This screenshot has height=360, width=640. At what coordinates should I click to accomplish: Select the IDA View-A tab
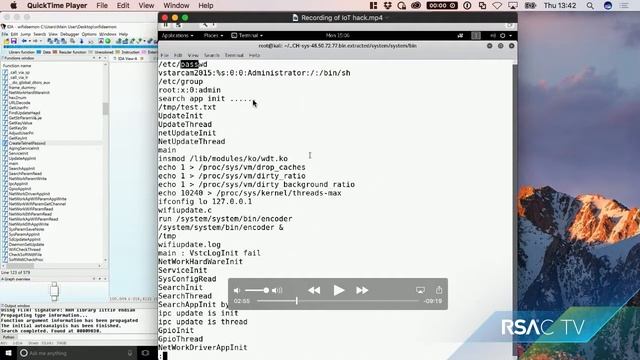click(x=128, y=58)
